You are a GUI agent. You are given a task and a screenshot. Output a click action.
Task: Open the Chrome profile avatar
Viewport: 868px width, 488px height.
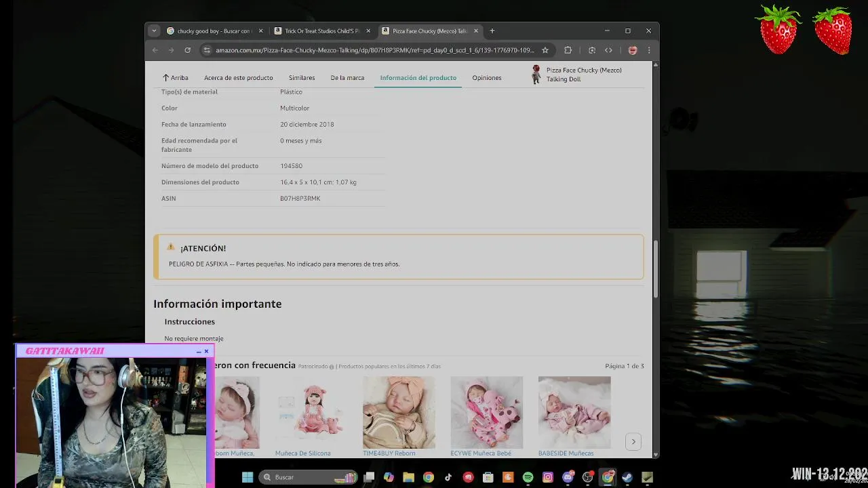pos(633,50)
